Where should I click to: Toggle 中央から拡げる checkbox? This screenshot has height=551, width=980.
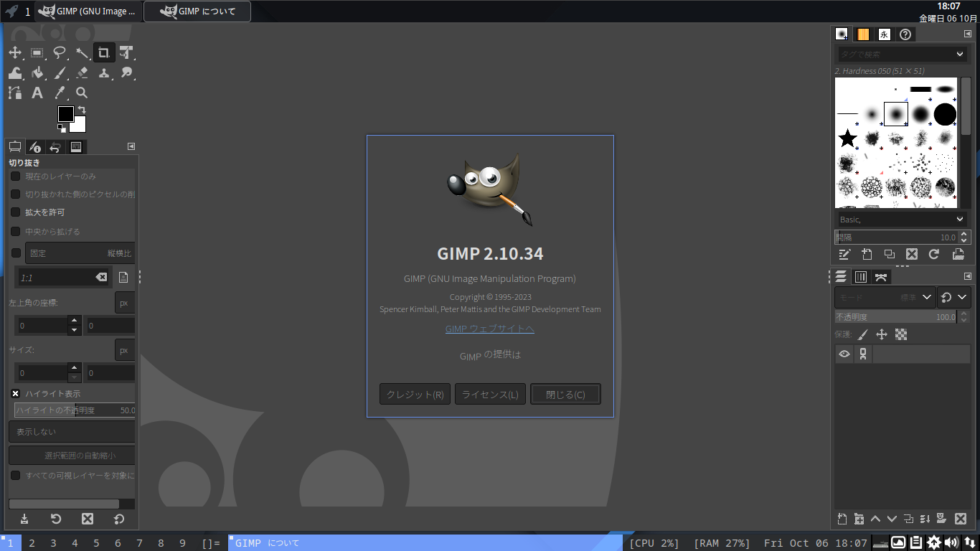tap(15, 231)
